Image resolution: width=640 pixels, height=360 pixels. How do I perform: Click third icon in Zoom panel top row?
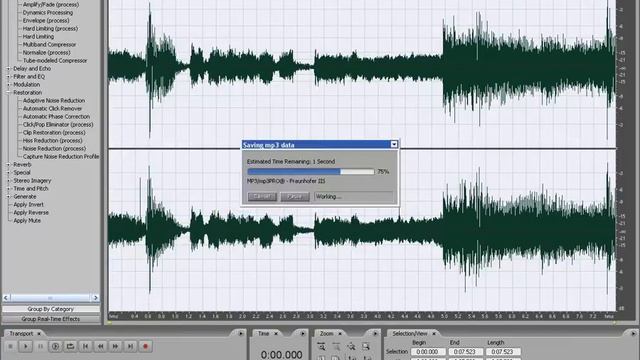tap(351, 347)
